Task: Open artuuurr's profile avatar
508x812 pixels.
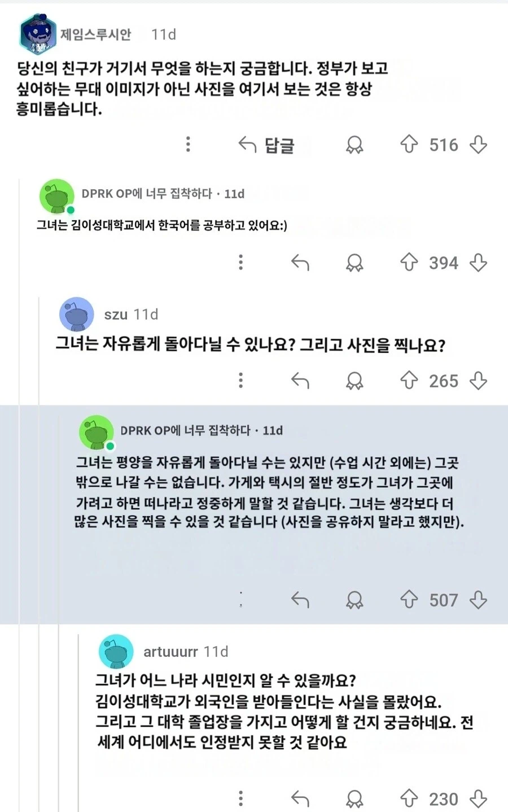Action: tap(115, 651)
